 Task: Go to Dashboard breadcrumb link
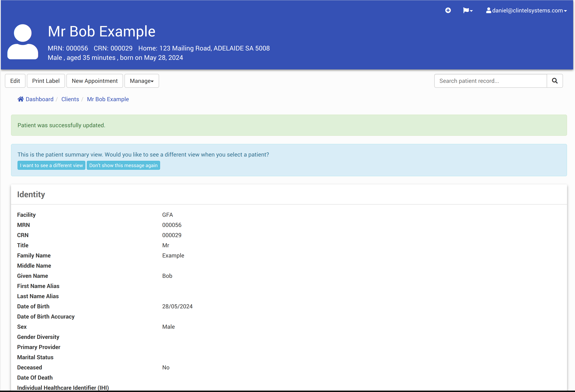[39, 99]
